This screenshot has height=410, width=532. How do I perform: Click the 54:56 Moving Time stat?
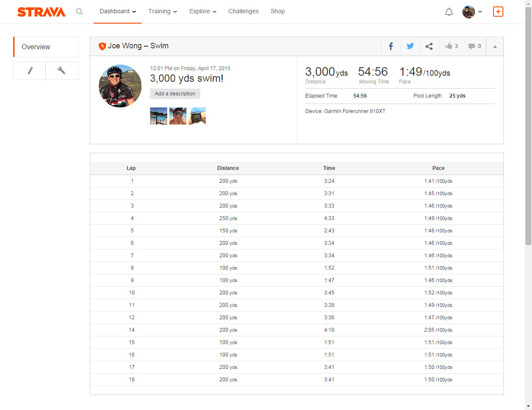pos(373,71)
